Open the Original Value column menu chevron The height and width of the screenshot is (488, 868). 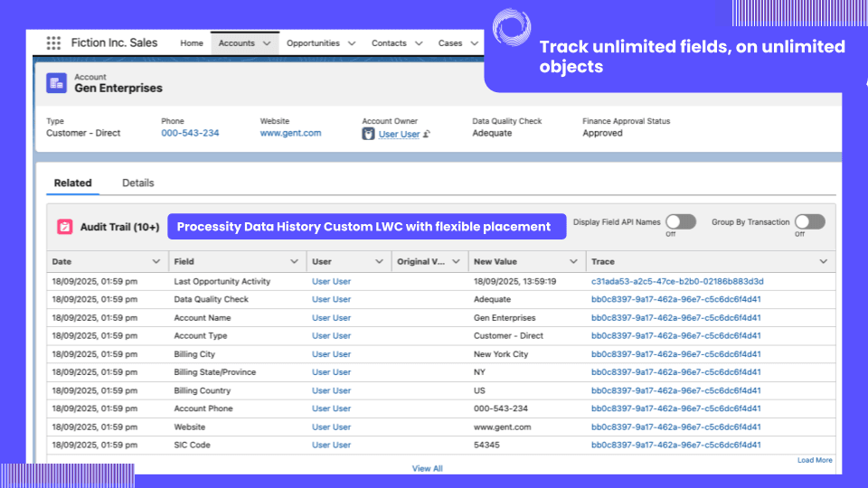click(x=456, y=262)
